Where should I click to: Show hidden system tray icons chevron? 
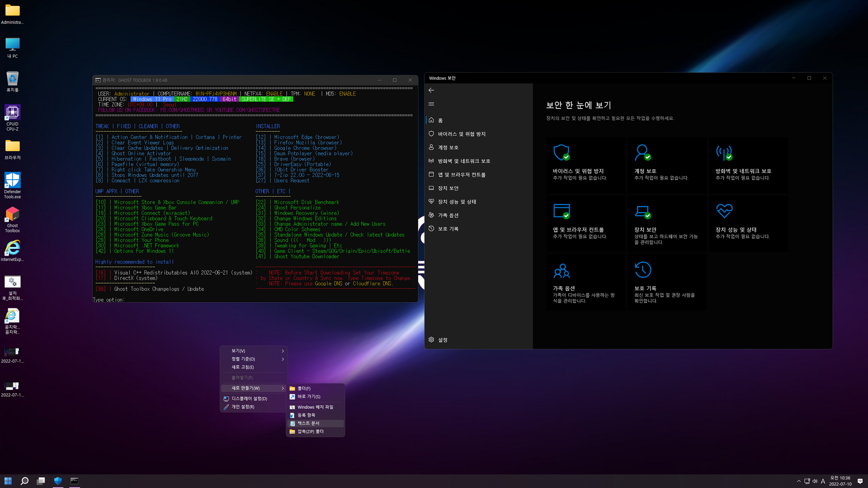[x=799, y=481]
